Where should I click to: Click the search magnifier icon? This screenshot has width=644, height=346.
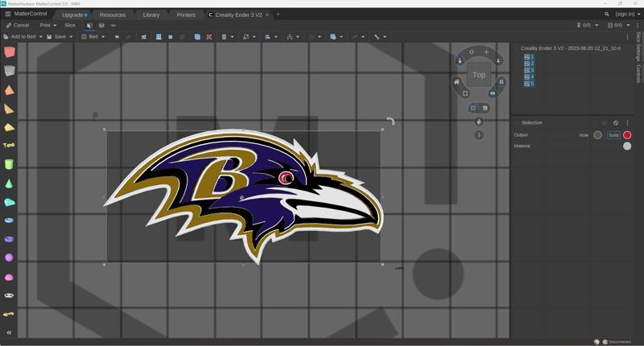(607, 14)
